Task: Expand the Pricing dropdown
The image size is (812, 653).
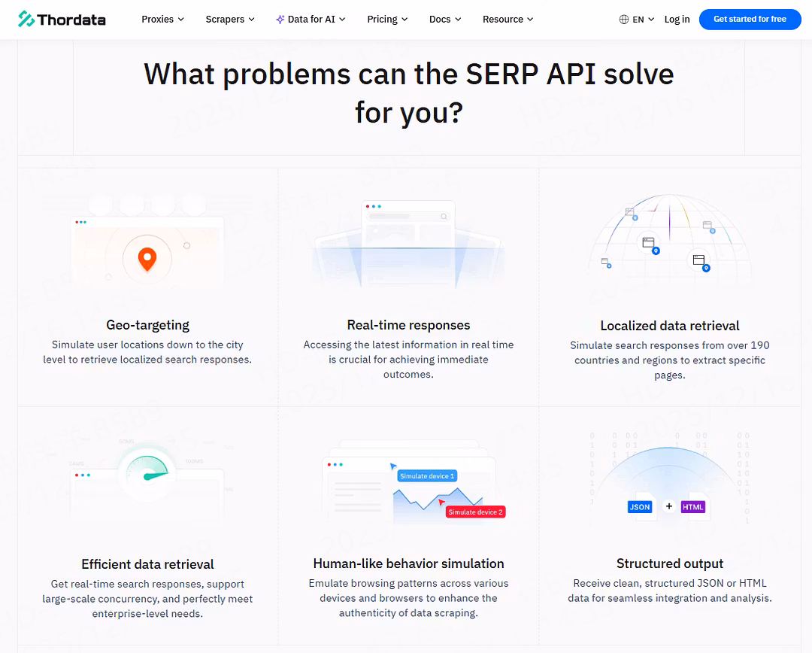Action: click(x=387, y=20)
